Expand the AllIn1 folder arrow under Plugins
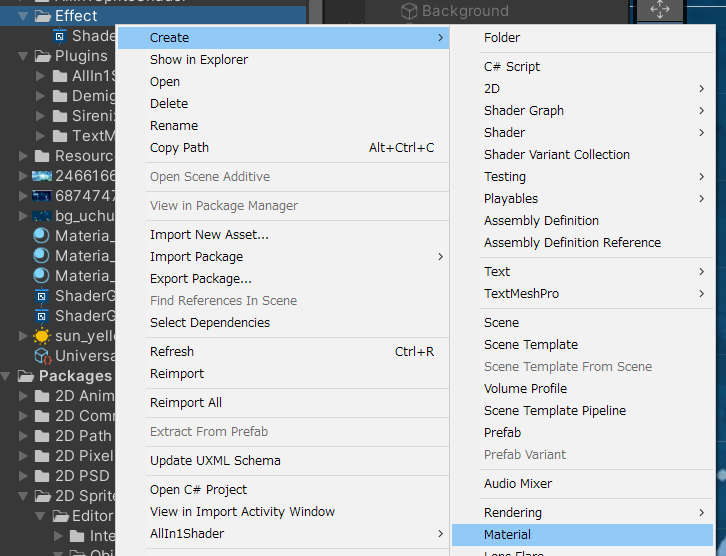The image size is (726, 556). click(40, 76)
